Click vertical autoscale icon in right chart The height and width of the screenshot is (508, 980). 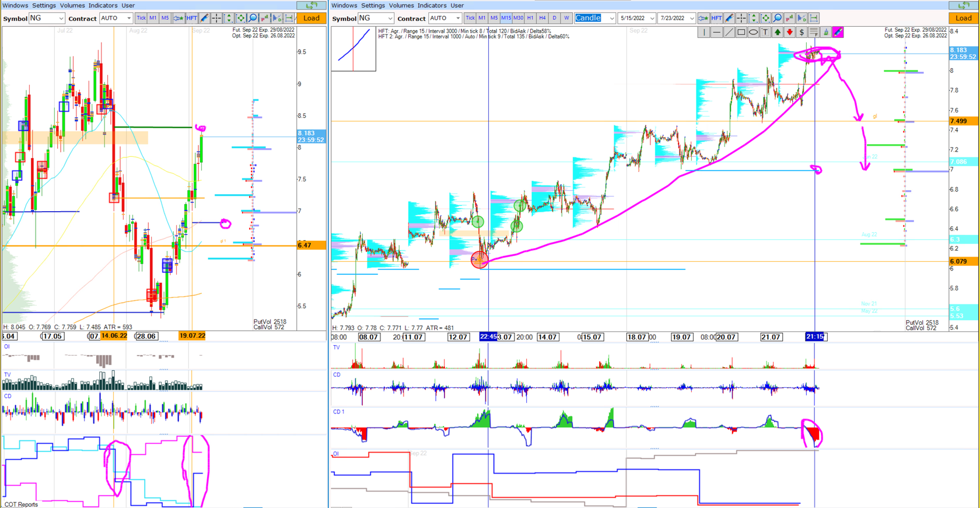(754, 18)
